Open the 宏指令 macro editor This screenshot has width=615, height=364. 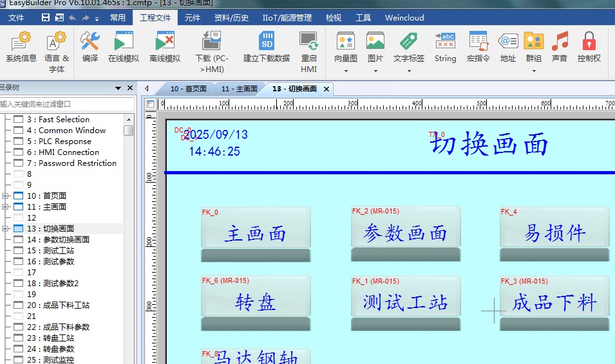(478, 46)
